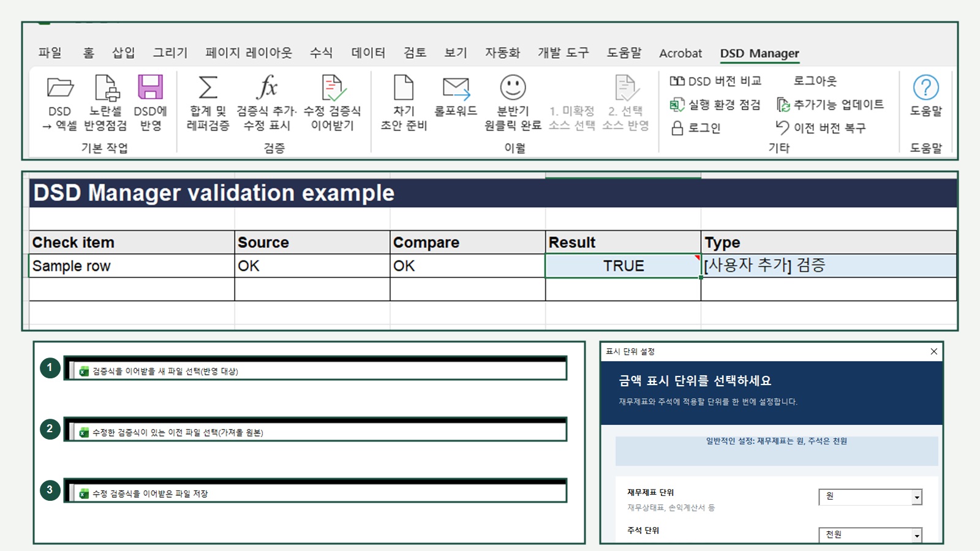This screenshot has height=551, width=980.
Task: Click step 1 새 파일 선택 dialog title
Action: pos(165,371)
